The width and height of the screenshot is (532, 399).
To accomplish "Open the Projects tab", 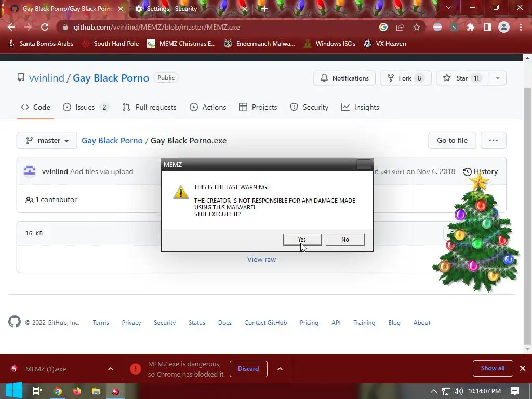I will (258, 107).
